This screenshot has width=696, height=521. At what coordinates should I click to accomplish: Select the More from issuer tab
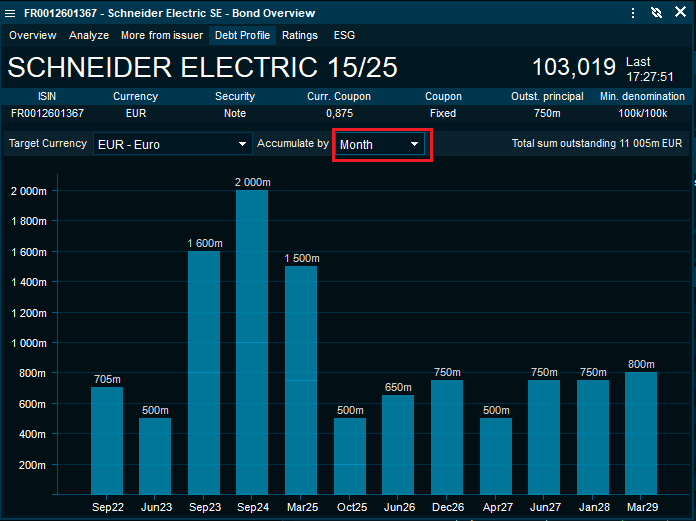pyautogui.click(x=161, y=35)
